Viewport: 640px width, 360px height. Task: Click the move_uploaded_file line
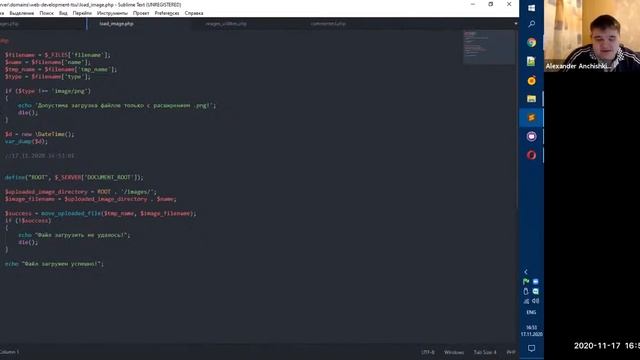(100, 213)
